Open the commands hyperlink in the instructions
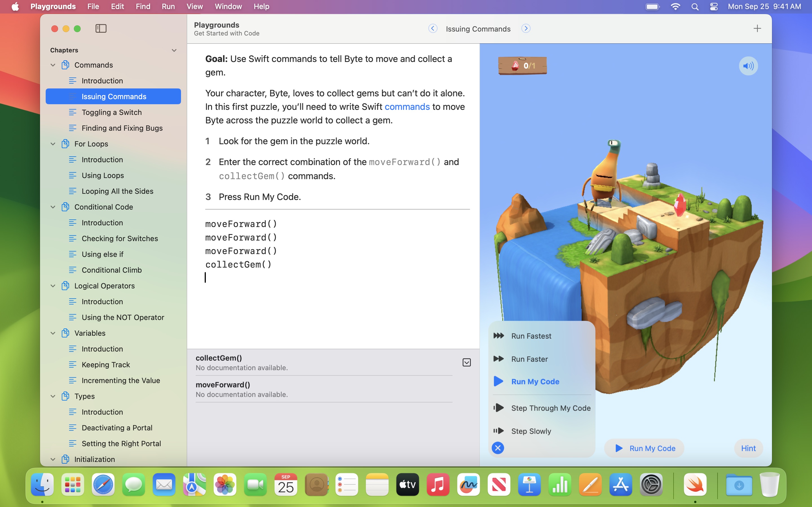The height and width of the screenshot is (507, 812). coord(407,107)
